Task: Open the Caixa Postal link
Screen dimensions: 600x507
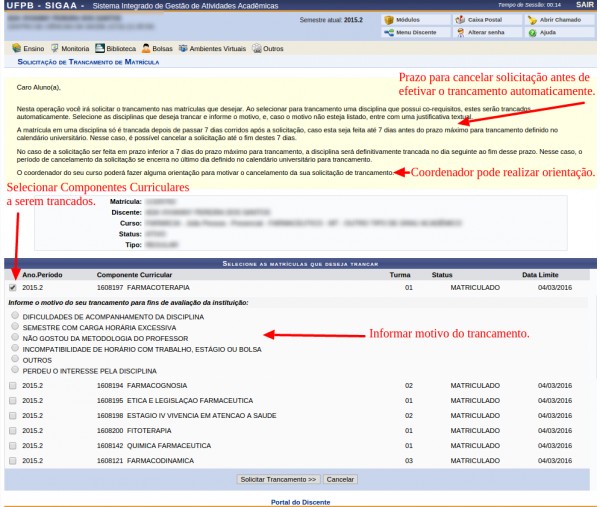Action: (x=485, y=20)
